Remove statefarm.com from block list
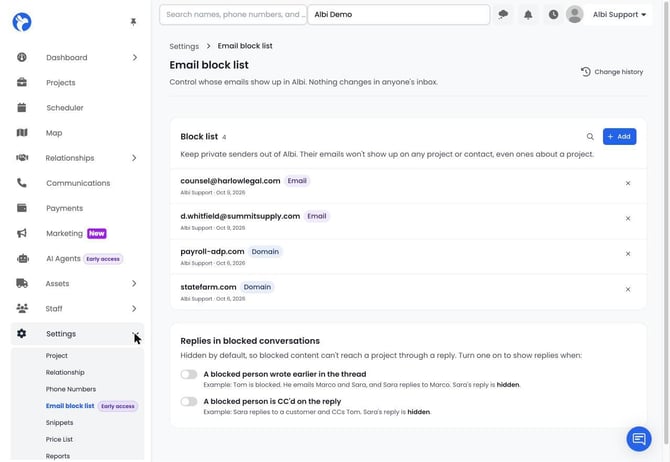 pyautogui.click(x=628, y=289)
